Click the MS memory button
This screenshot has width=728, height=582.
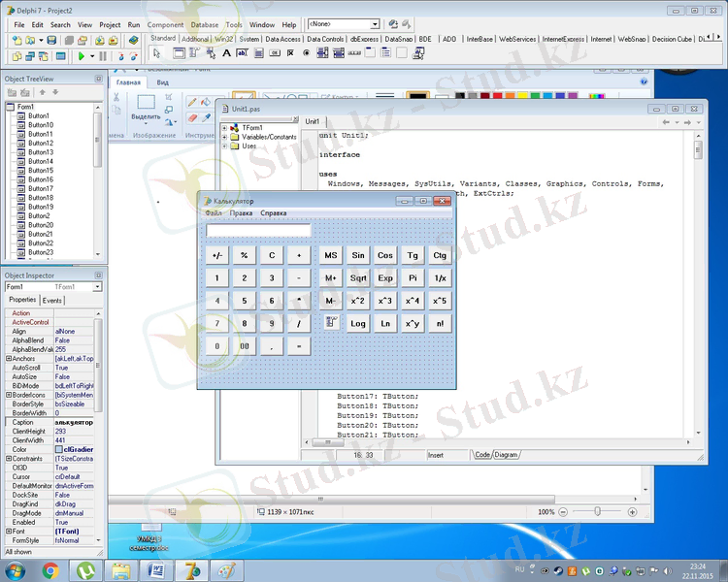point(331,255)
